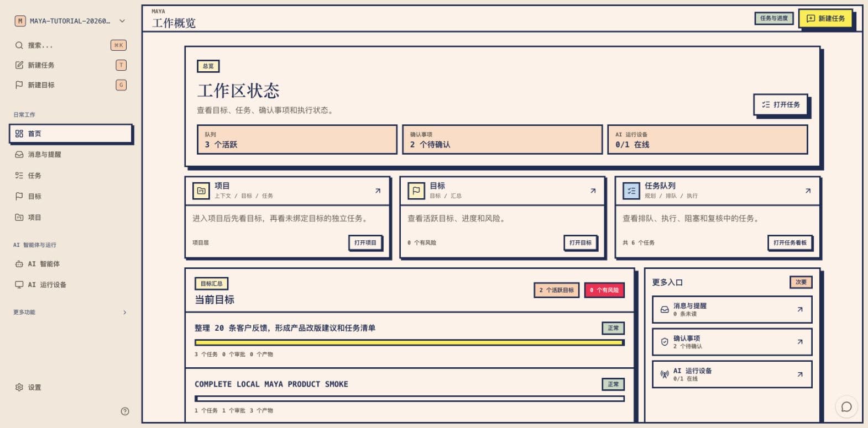The width and height of the screenshot is (868, 428).
Task: Open goal COMPLETE LOCAL MAYA PRODUCT SMOKE
Action: (271, 384)
